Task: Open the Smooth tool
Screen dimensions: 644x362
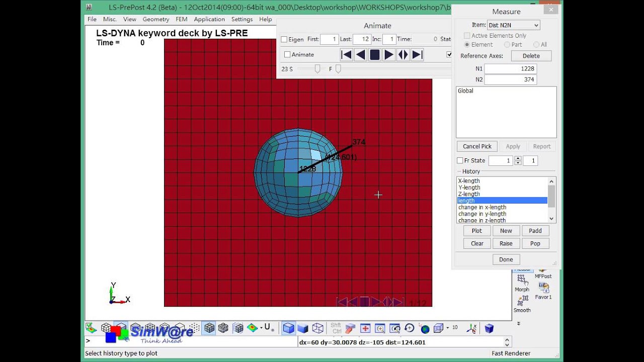Action: 522,304
